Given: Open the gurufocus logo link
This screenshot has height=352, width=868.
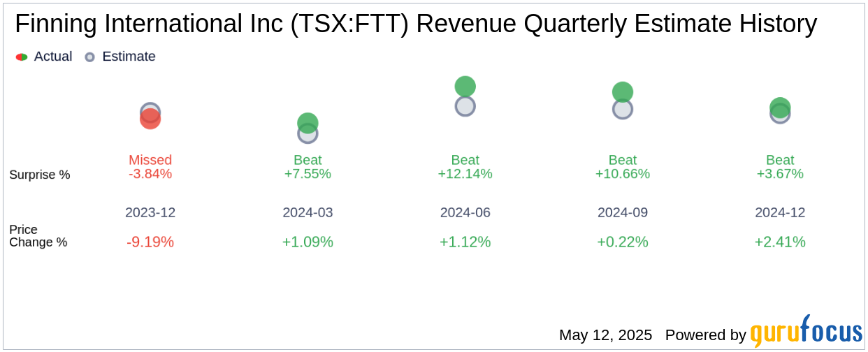Looking at the screenshot, I should [806, 332].
